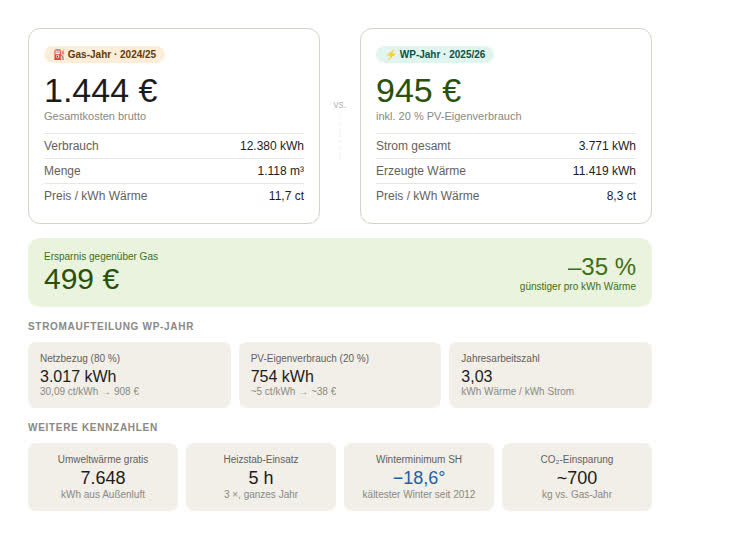
Task: Click the STROMAUFTEILUNG WP-JAHR heading
Action: tap(111, 326)
